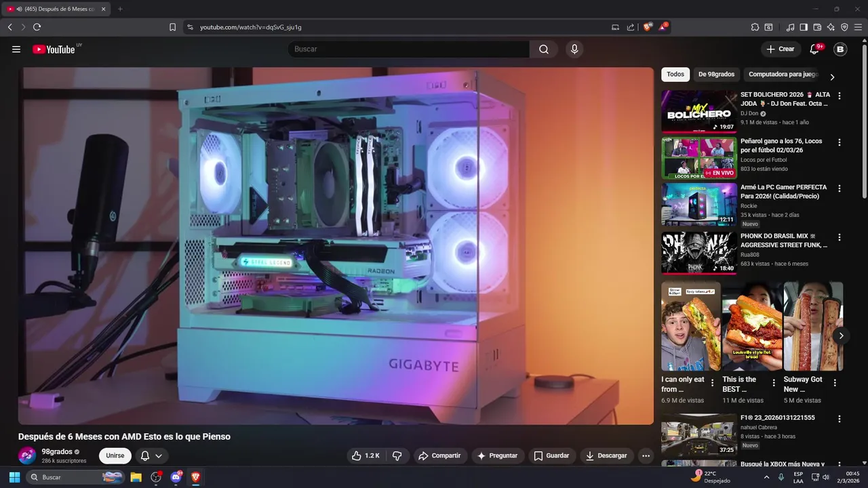Screen dimensions: 868x488
Task: Open Peñarol EN VIVO stream thumbnail
Action: pos(699,158)
